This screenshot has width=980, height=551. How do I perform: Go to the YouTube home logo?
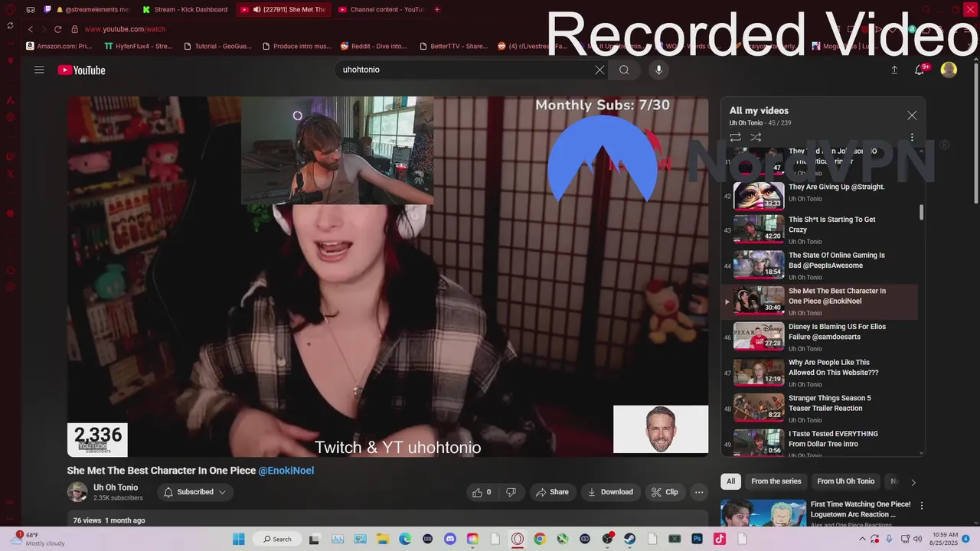(x=81, y=70)
